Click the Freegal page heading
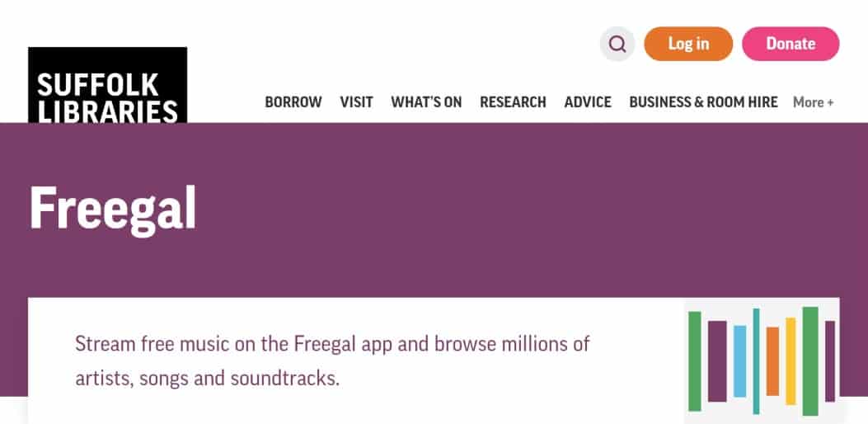Screen dimensions: 868x424 (113, 209)
